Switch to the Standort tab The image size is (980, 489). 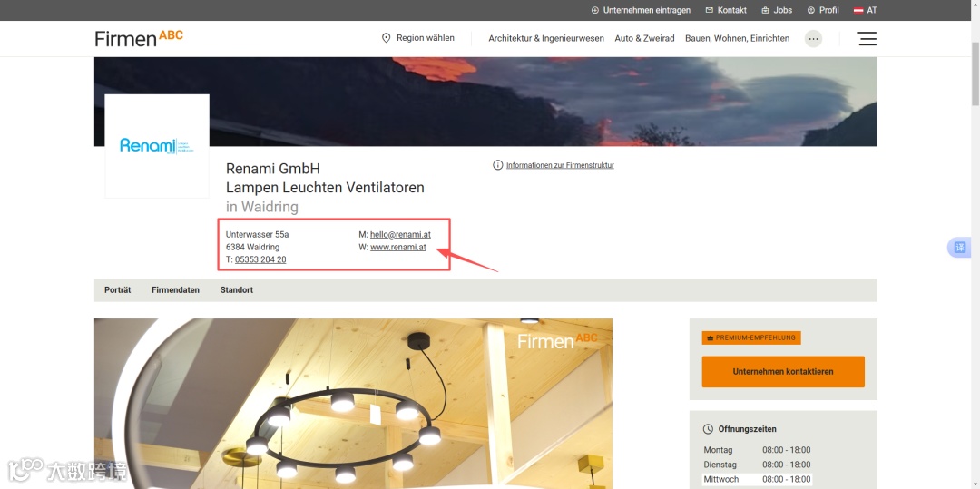pyautogui.click(x=236, y=290)
